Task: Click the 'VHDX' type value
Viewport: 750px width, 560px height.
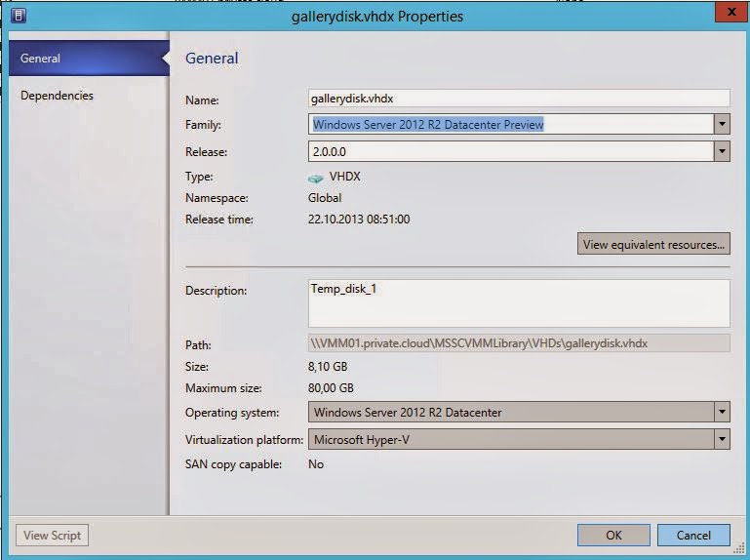Action: coord(345,177)
